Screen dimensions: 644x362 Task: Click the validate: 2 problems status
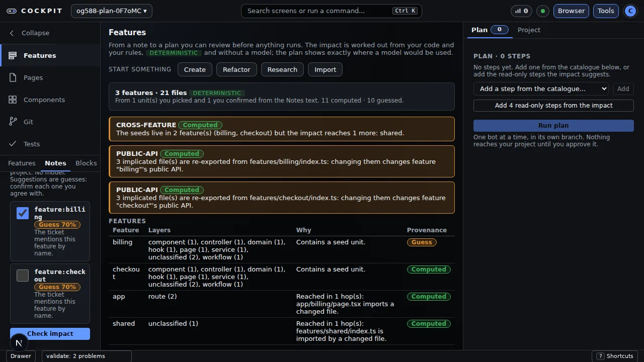pyautogui.click(x=87, y=356)
